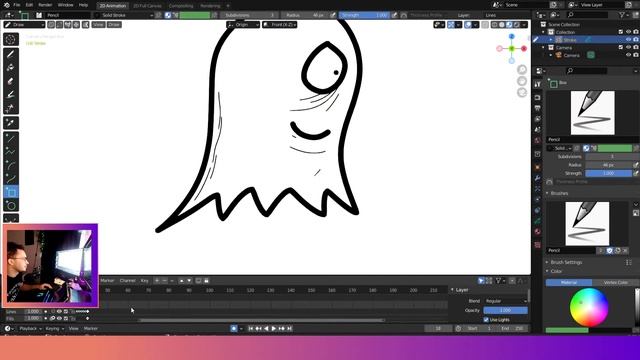
Task: Toggle camera view viewport button
Action: pos(522,93)
